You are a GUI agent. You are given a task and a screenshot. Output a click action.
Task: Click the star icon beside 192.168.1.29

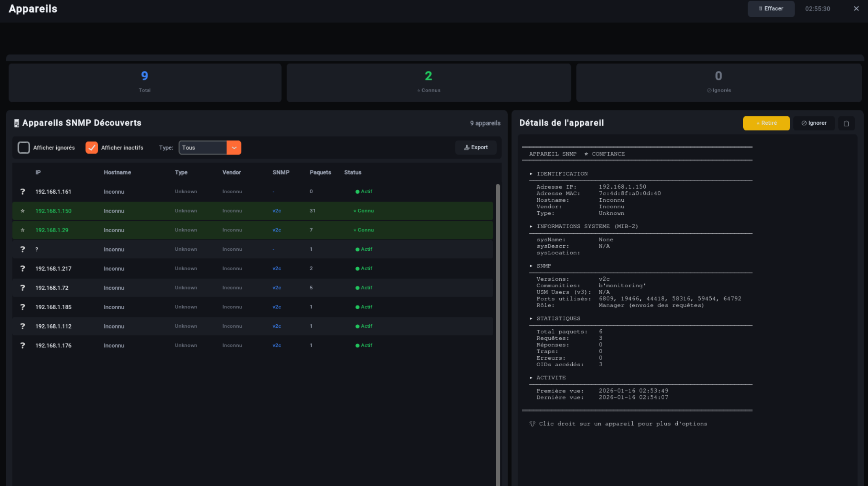point(23,230)
